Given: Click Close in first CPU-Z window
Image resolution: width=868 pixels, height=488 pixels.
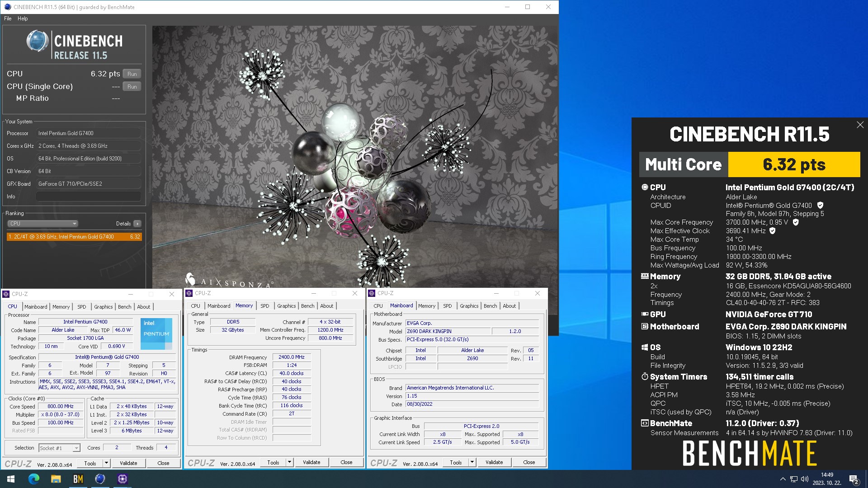Looking at the screenshot, I should point(163,463).
